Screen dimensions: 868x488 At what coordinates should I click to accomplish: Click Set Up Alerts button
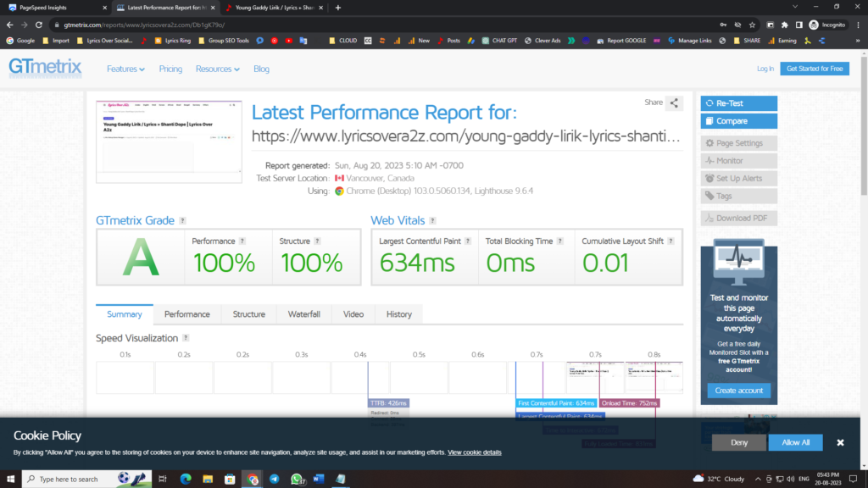(x=739, y=179)
